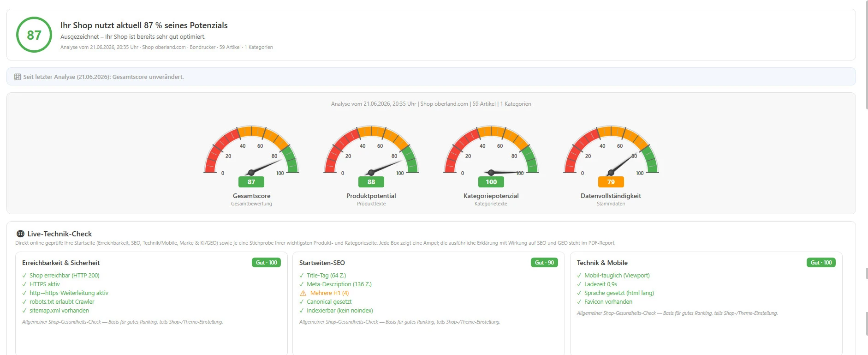Click warning icon next to Mehrere H1

click(x=303, y=293)
